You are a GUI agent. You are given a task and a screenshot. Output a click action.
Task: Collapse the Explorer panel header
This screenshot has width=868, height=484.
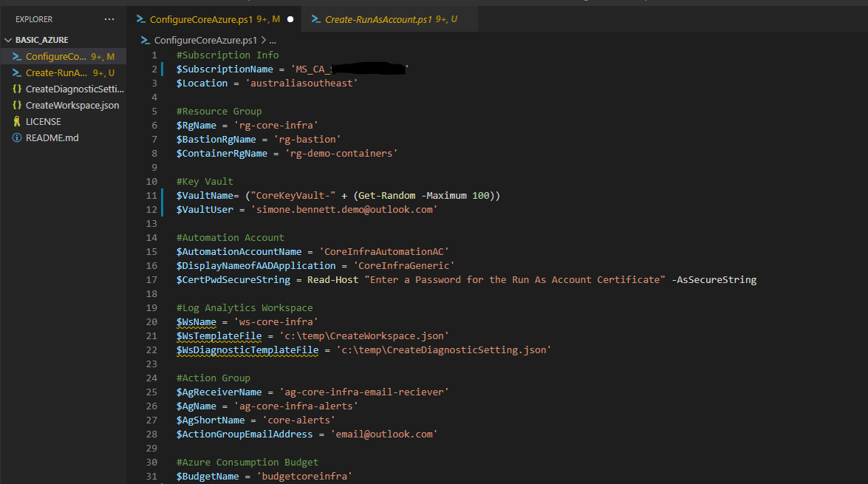tap(33, 18)
